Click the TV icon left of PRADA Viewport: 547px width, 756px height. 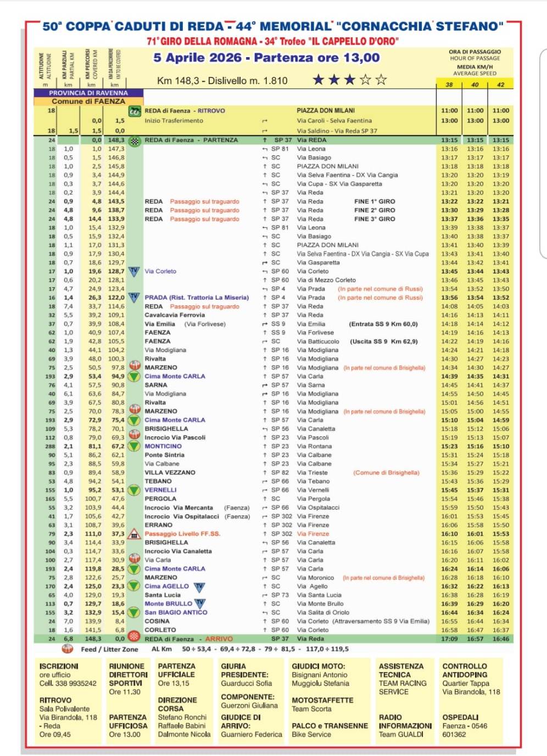point(134,297)
